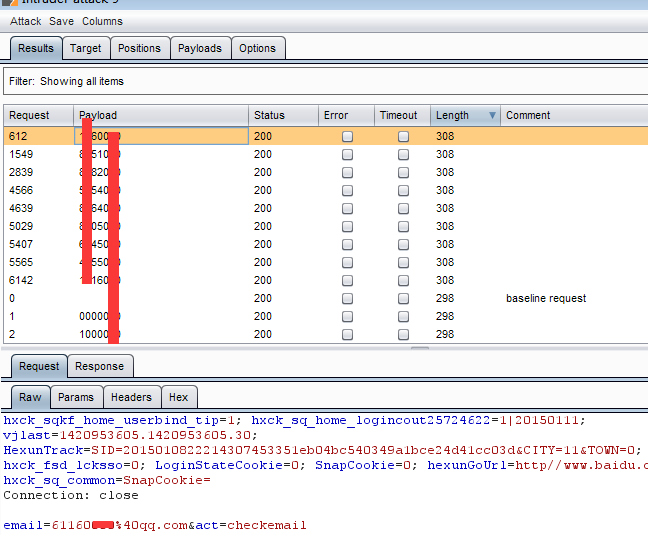Toggle Timeout checkbox for request 2839
This screenshot has height=535, width=648.
click(x=403, y=172)
